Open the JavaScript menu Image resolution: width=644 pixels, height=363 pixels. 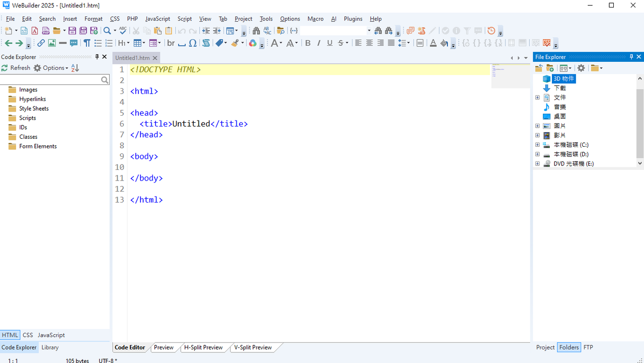click(157, 19)
